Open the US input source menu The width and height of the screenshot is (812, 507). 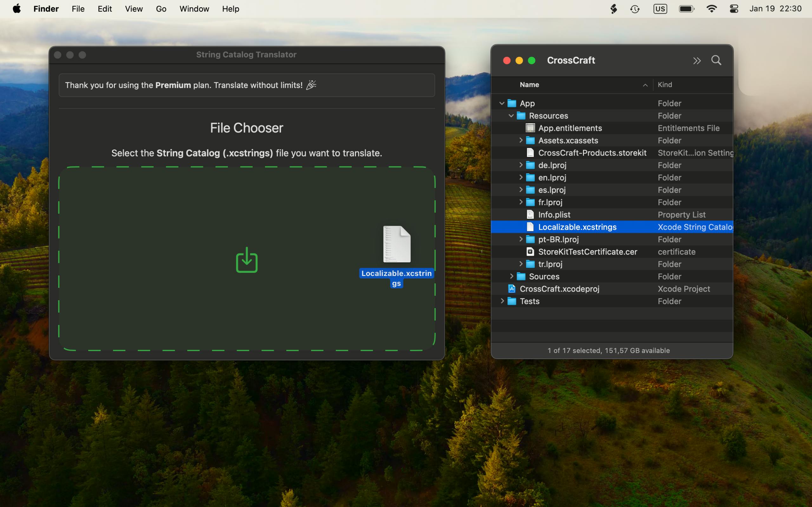[x=660, y=9]
